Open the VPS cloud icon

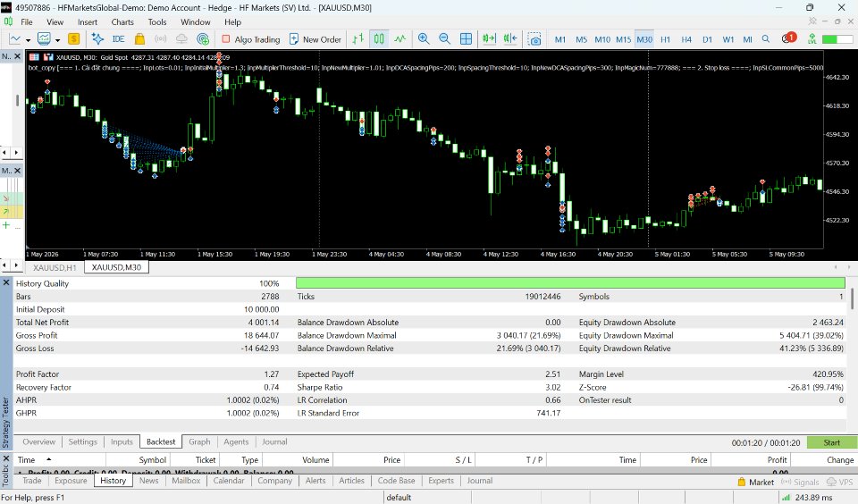tap(181, 38)
